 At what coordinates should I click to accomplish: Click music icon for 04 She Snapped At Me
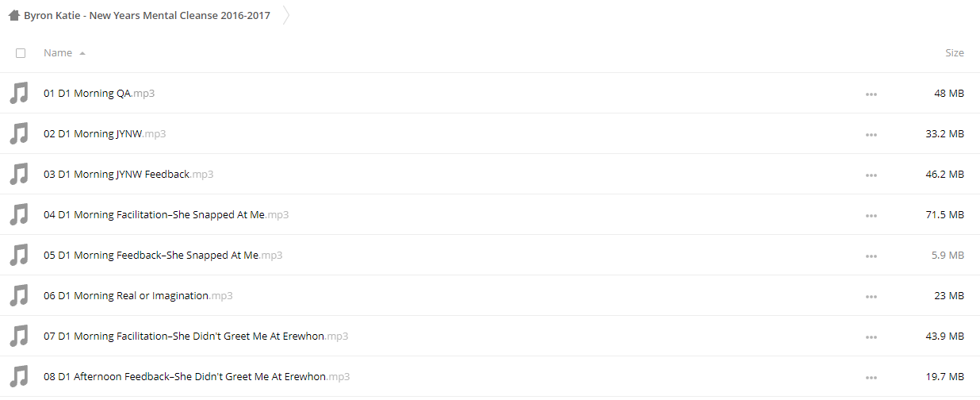18,215
